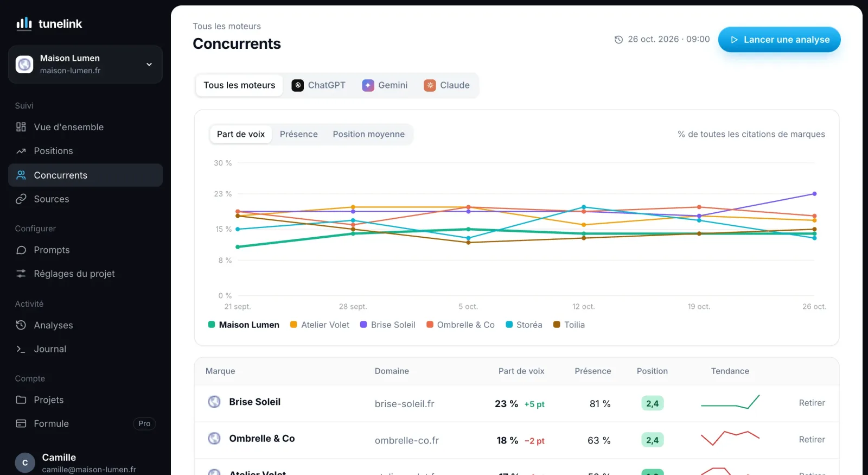Launch analysis with Lancer une analyse
Screen dimensions: 868x475
[780, 40]
